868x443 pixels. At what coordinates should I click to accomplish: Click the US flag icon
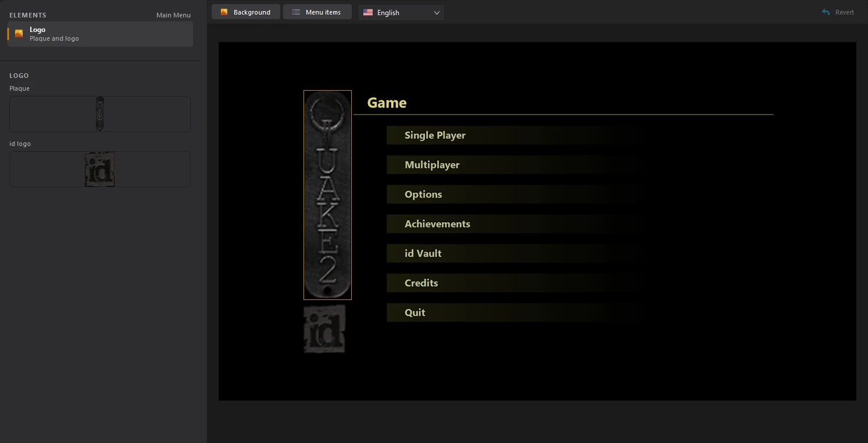368,12
